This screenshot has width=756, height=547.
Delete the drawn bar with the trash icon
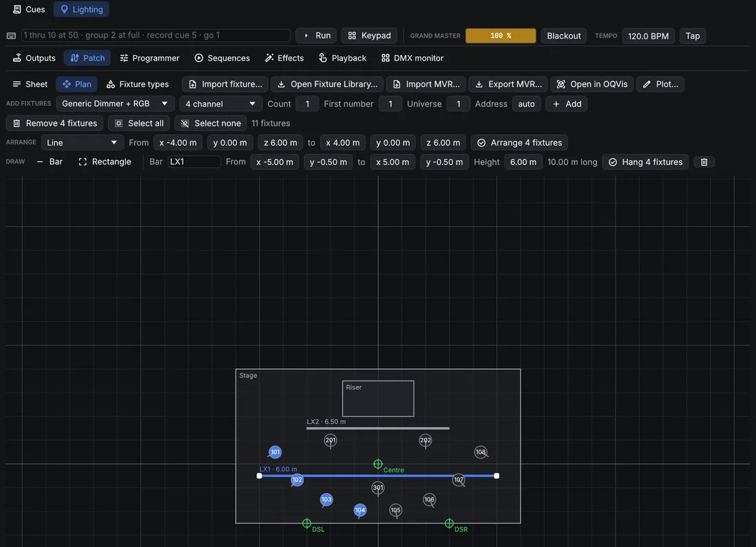704,162
